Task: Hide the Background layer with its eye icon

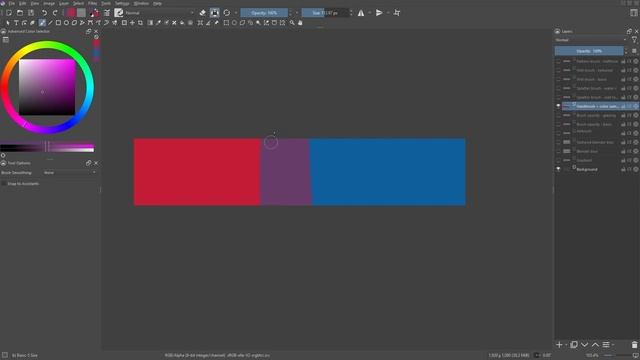Action: (x=558, y=169)
